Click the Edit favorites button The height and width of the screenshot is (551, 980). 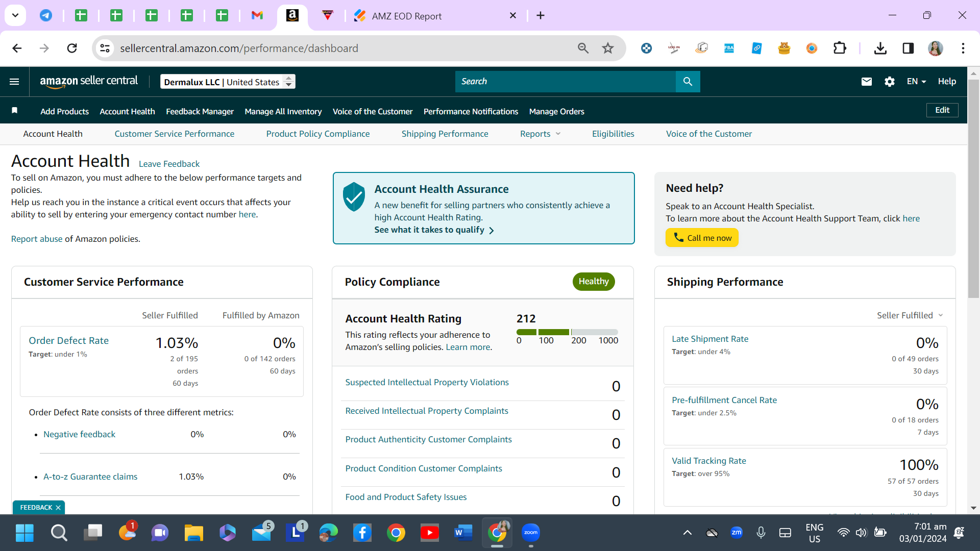click(x=942, y=110)
